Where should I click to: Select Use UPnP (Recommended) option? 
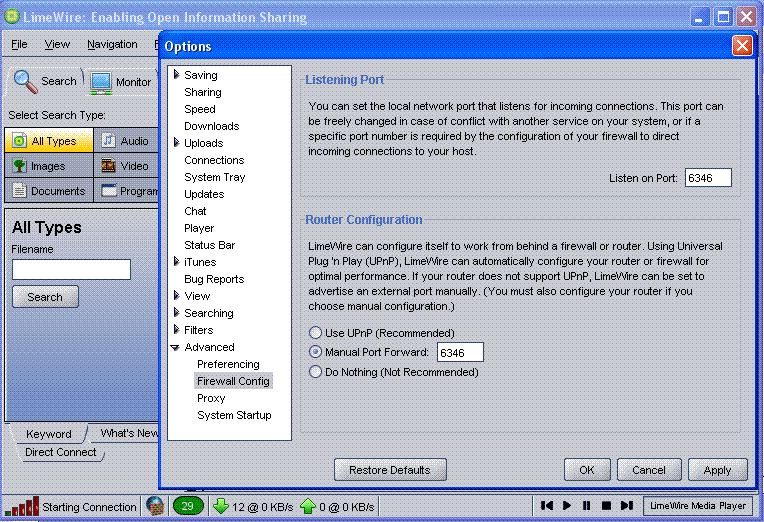point(316,333)
